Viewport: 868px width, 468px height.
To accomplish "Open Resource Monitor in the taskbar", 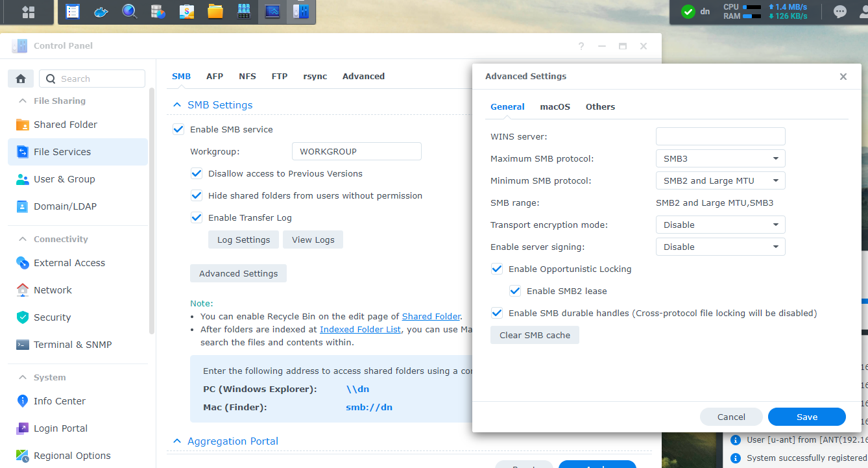I will 272,11.
